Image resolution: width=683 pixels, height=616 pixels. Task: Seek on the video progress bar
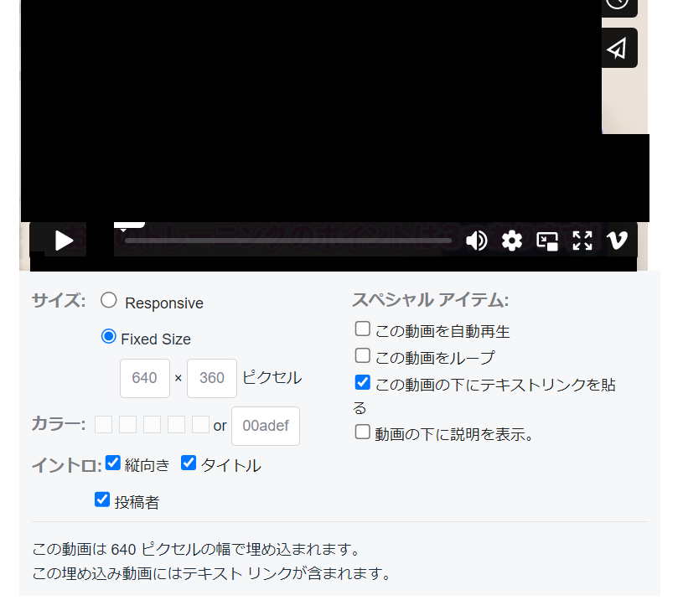(288, 241)
